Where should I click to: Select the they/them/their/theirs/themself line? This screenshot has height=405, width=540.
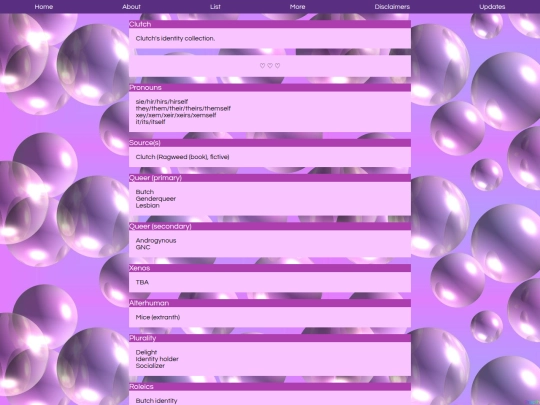[183, 108]
